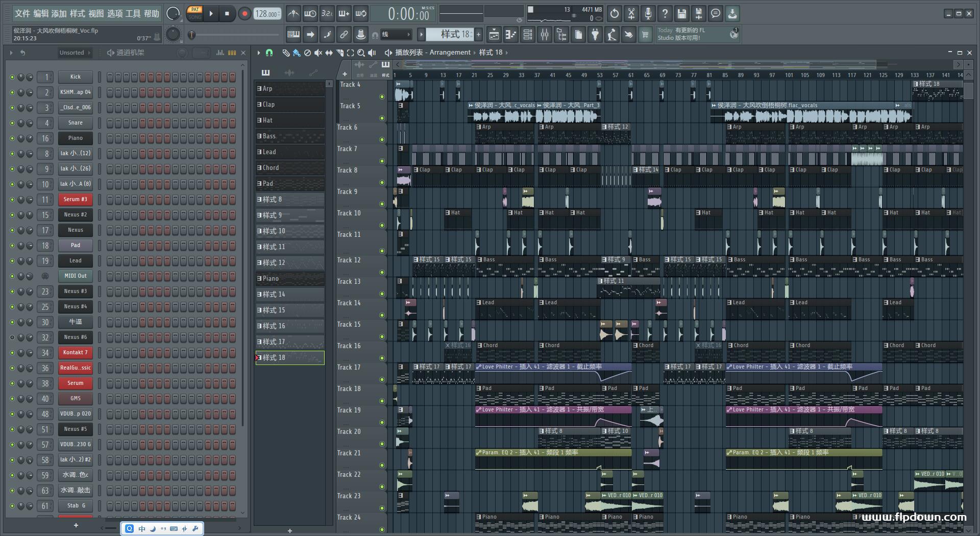The image size is (980, 536).
Task: Open the Browser icon in the toolbar
Action: point(561,35)
